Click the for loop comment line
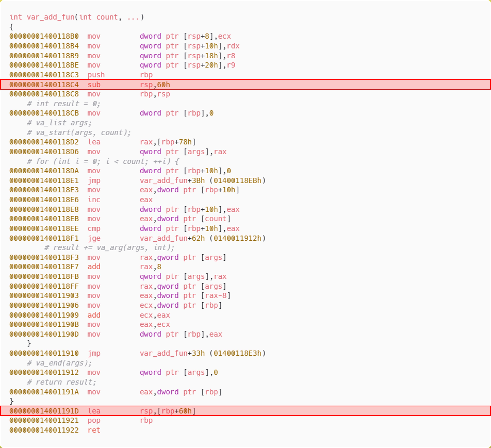 click(103, 161)
